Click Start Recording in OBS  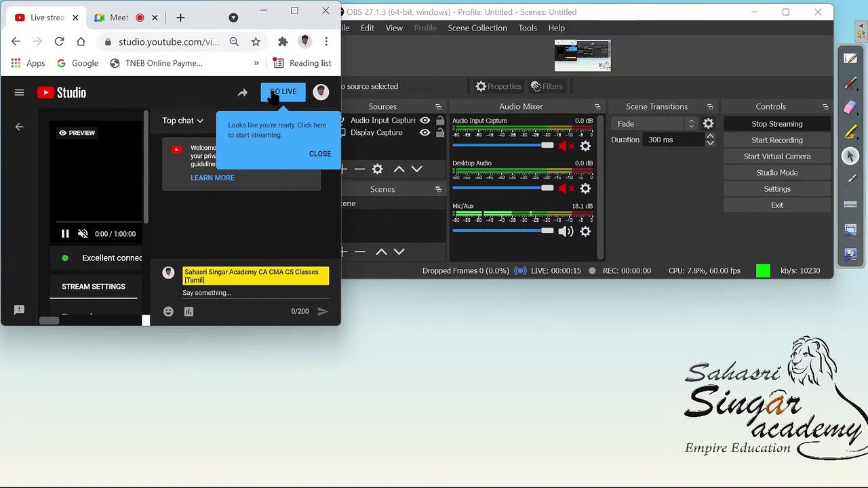tap(777, 140)
